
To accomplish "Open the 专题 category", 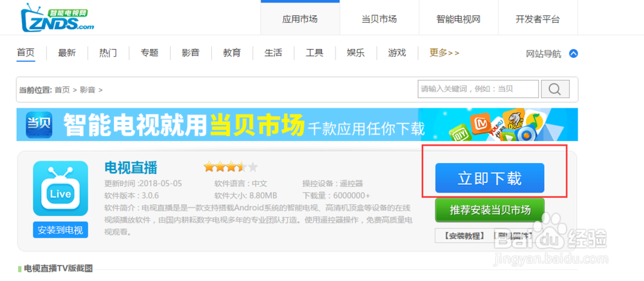I will 149,53.
